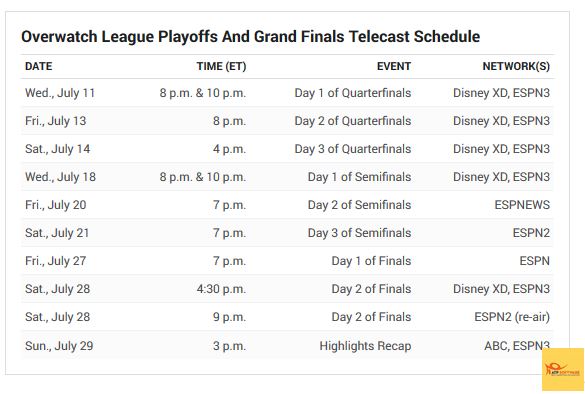Click Day 1 of Semifinals event
Screen dimensions: 585x394
click(359, 176)
